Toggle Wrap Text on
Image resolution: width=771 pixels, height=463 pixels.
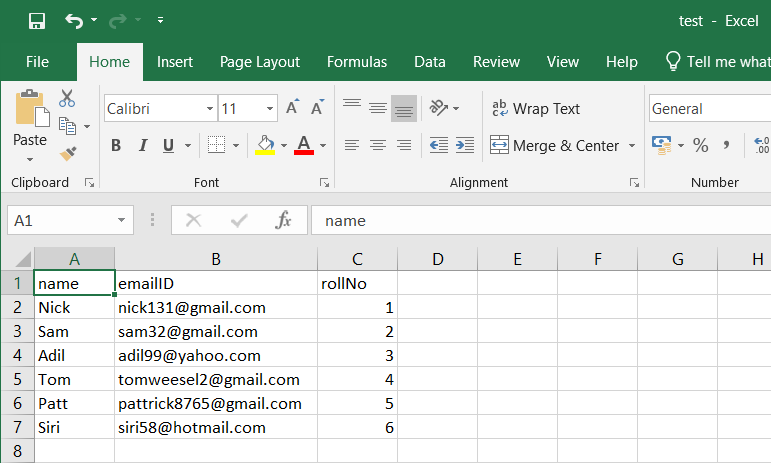(535, 108)
